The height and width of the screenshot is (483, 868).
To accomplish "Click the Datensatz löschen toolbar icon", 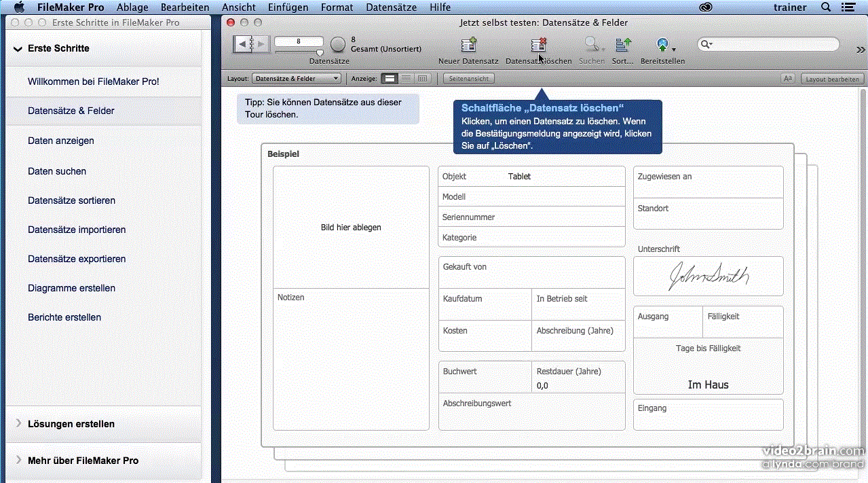I will 539,45.
